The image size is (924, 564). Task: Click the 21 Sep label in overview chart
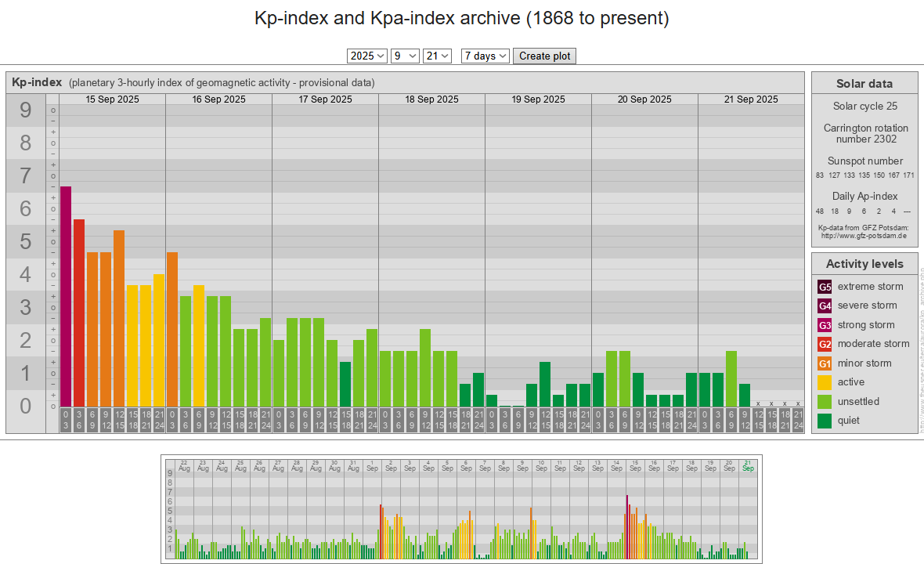748,465
